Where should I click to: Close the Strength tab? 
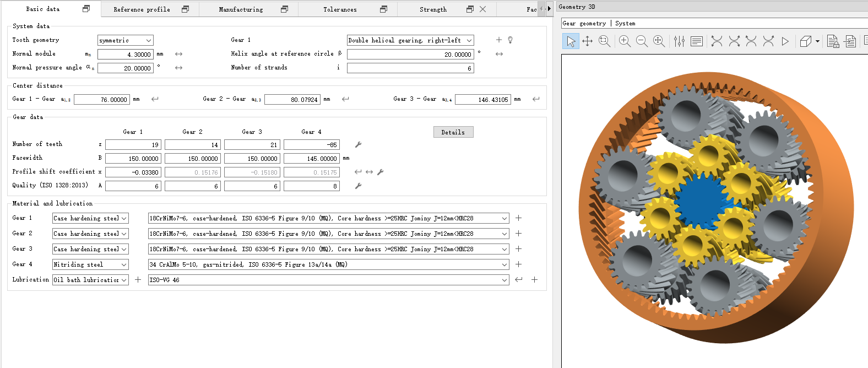click(x=483, y=9)
